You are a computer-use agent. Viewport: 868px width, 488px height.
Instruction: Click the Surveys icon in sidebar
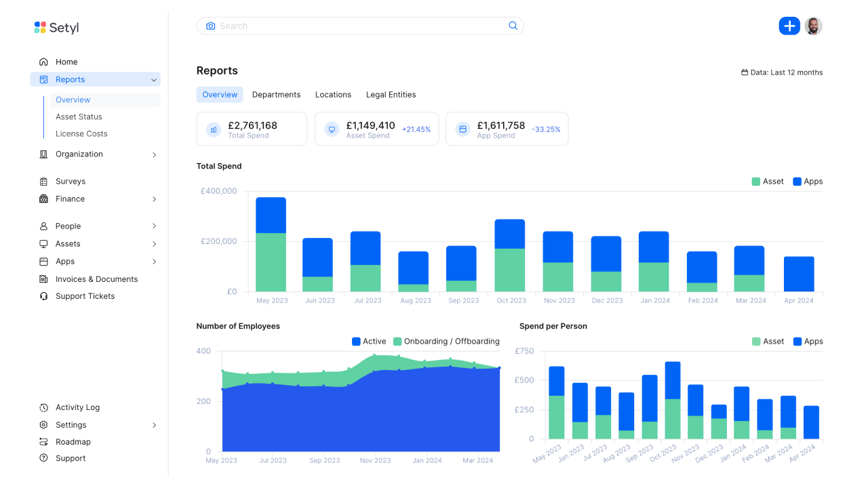click(x=43, y=182)
